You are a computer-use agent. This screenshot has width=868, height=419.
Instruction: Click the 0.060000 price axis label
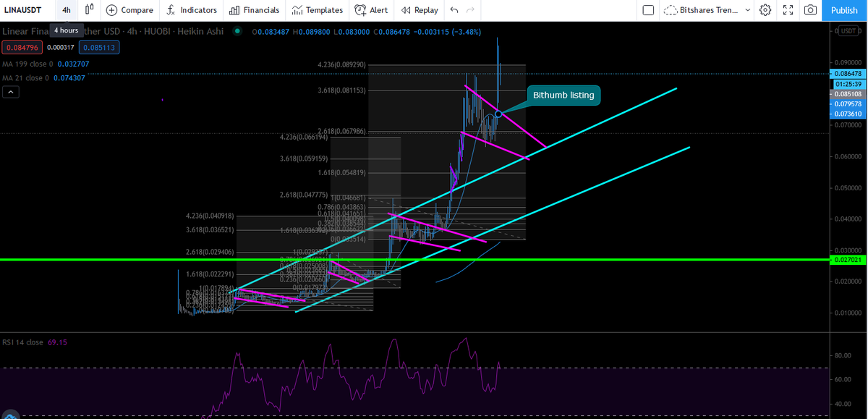point(846,156)
